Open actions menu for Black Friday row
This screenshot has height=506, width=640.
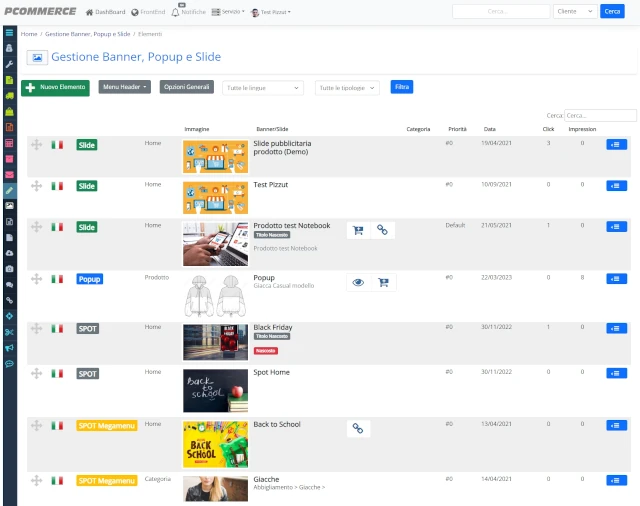pos(616,328)
